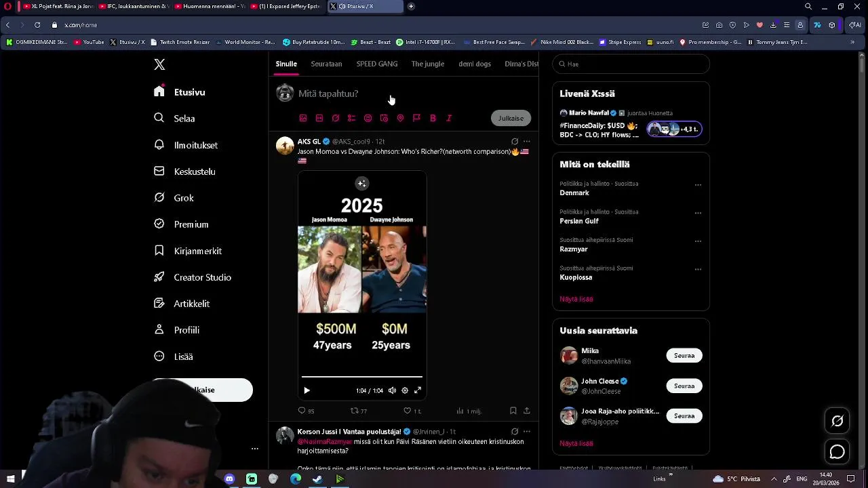
Task: Open Steam from the taskbar
Action: [x=317, y=479]
